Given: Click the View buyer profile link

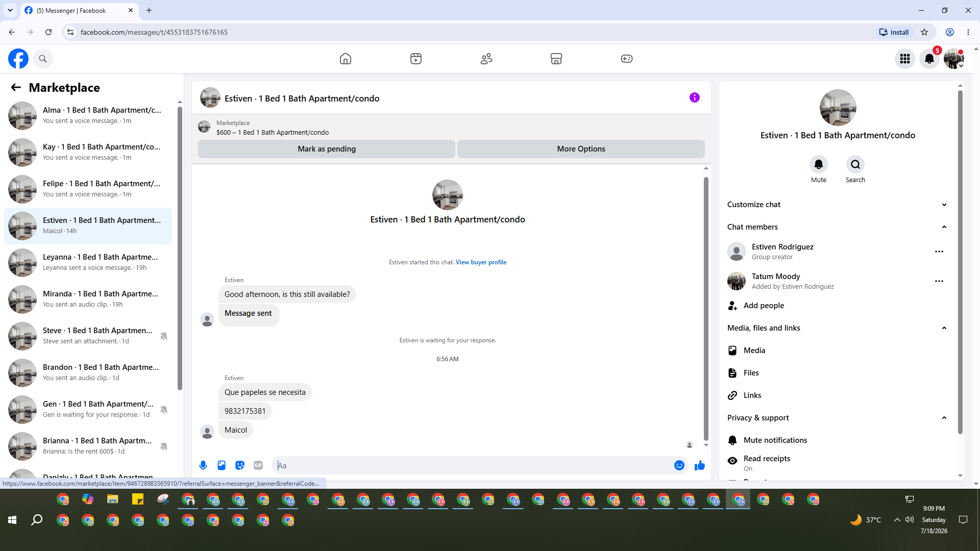Looking at the screenshot, I should pos(481,262).
